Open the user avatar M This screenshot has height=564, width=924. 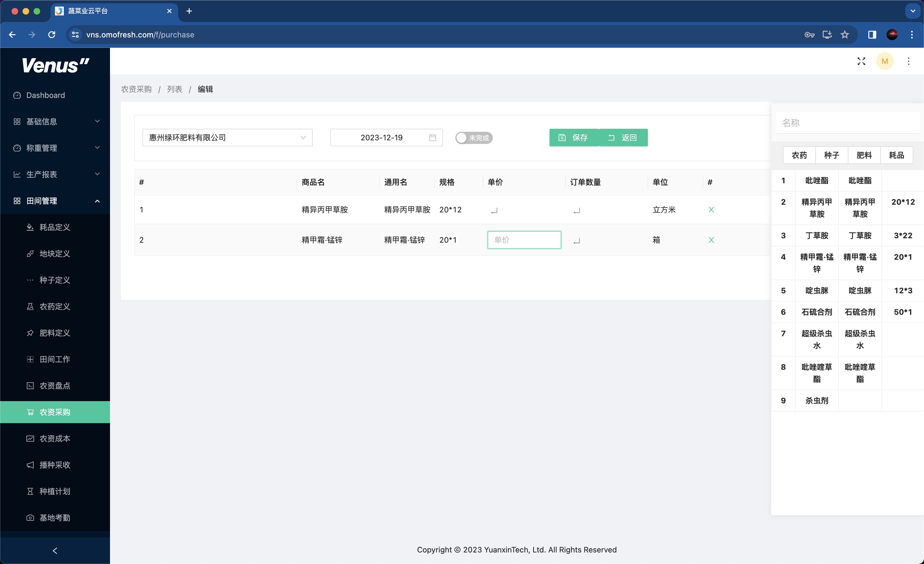click(x=885, y=61)
